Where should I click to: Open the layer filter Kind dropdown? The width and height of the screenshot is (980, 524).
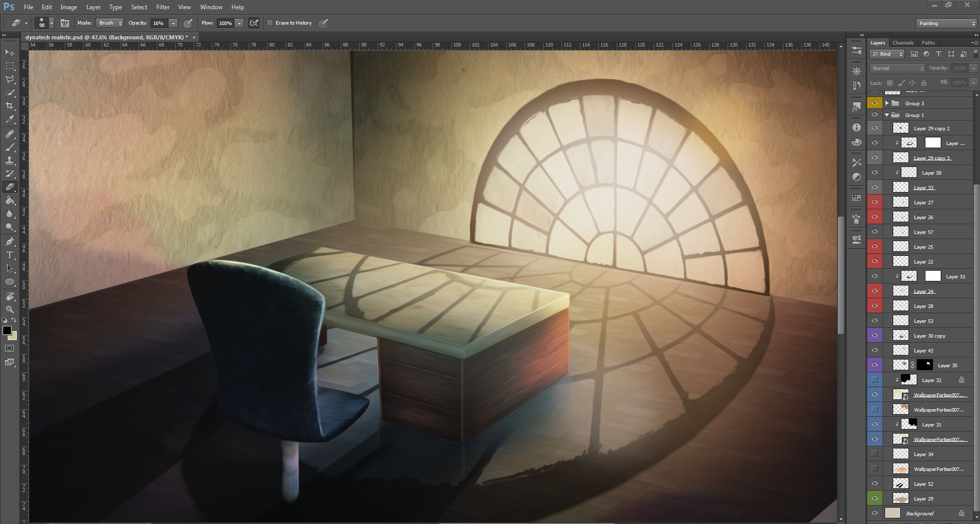pos(887,54)
